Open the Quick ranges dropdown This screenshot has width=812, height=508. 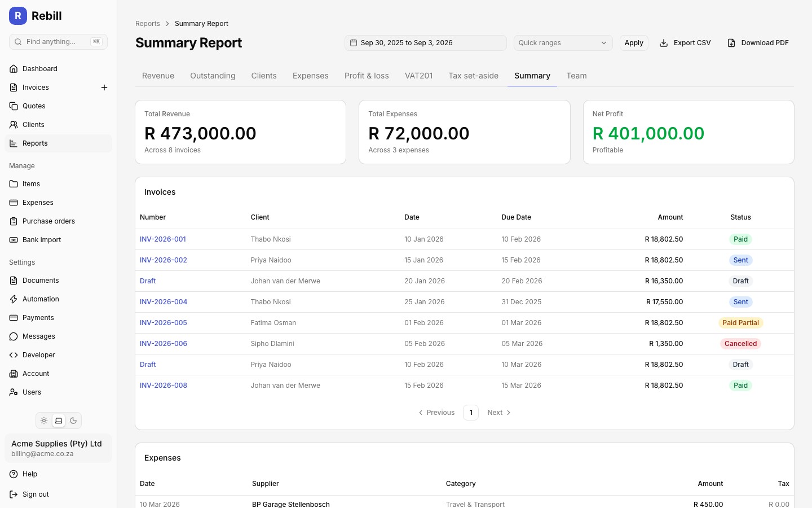pos(563,43)
